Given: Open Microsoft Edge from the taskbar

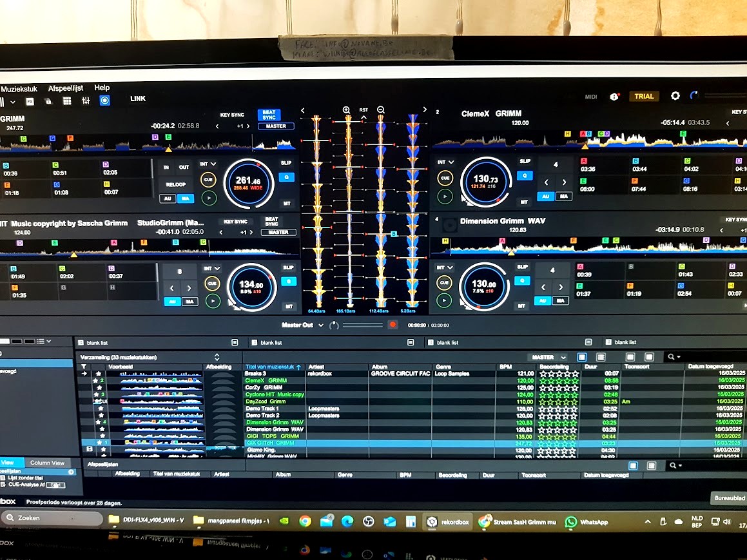Looking at the screenshot, I should click(347, 521).
